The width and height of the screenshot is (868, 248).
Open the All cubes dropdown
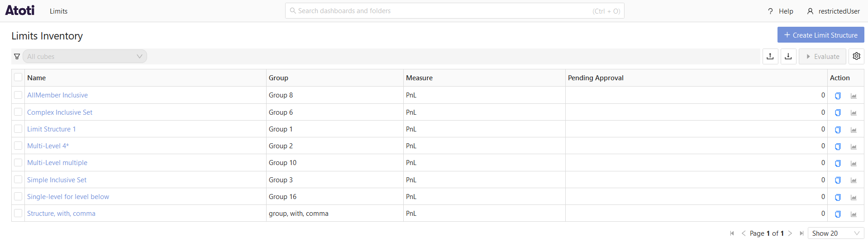pyautogui.click(x=85, y=57)
